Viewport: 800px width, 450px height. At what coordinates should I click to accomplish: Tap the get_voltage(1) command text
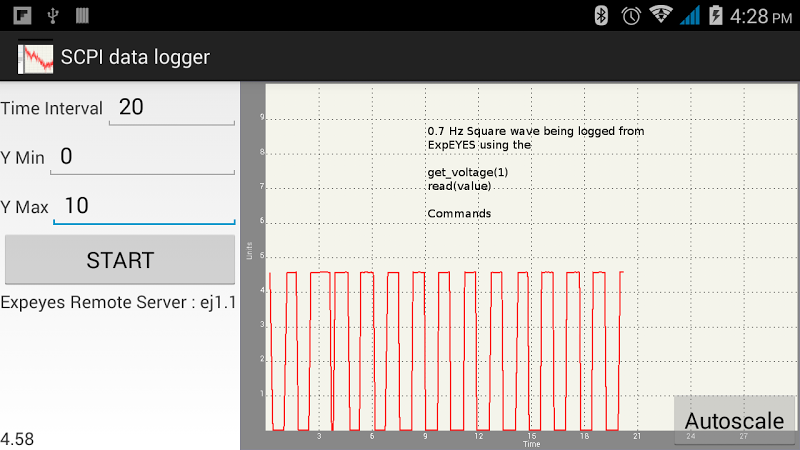pos(468,172)
